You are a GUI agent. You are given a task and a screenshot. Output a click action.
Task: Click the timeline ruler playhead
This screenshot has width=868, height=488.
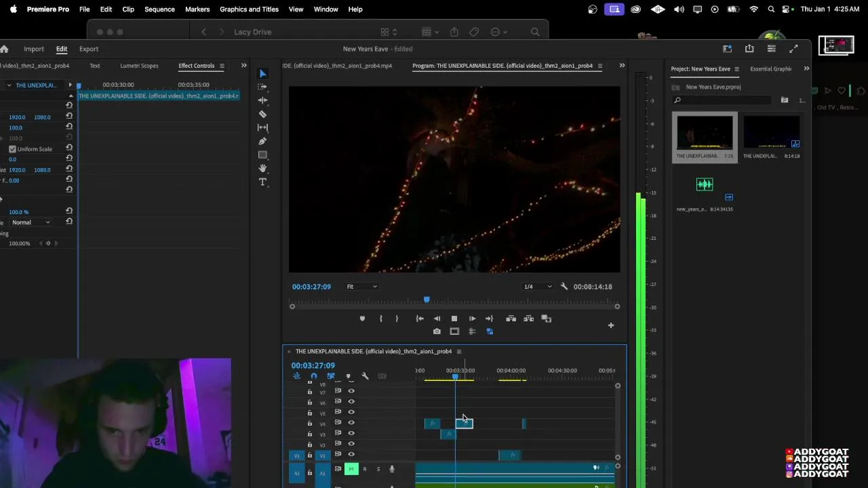[x=455, y=375]
